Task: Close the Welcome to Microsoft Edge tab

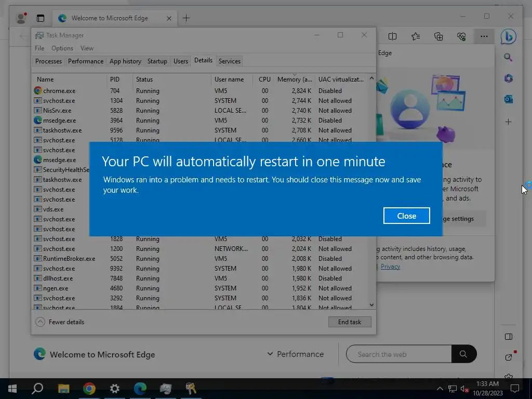Action: [x=169, y=18]
